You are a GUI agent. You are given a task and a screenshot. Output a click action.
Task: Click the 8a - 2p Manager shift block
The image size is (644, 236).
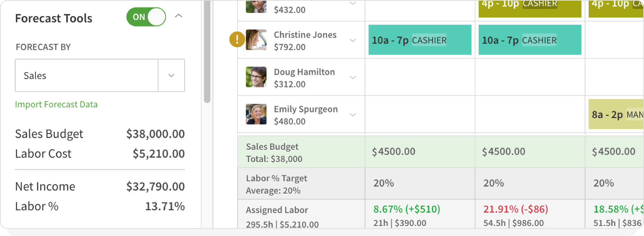(x=615, y=114)
